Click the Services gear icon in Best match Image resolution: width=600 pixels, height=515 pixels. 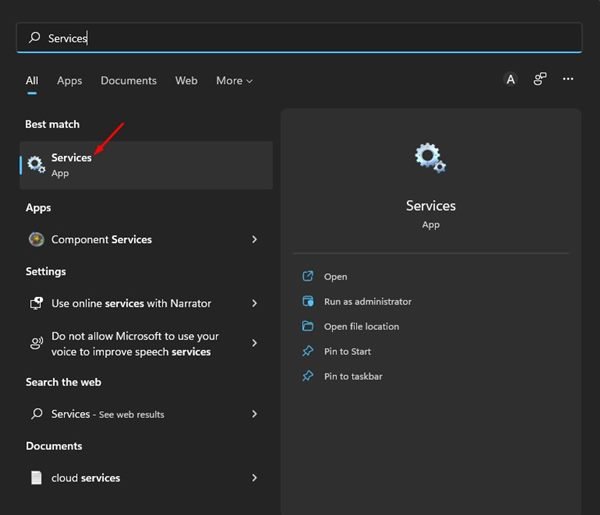pos(36,165)
